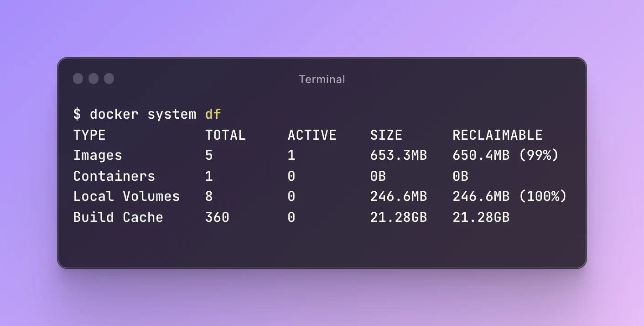Viewport: 644px width, 326px height.
Task: Click Images total value 5
Action: pyautogui.click(x=209, y=156)
